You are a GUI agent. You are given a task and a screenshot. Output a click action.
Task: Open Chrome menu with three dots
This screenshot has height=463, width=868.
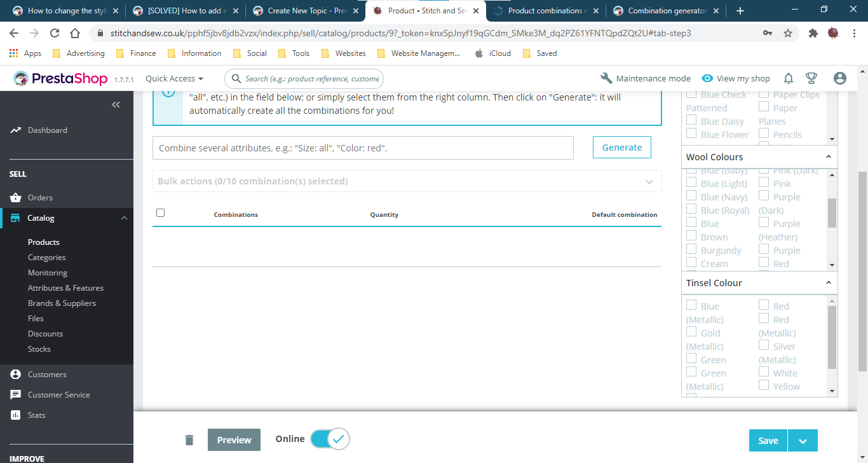pos(853,33)
